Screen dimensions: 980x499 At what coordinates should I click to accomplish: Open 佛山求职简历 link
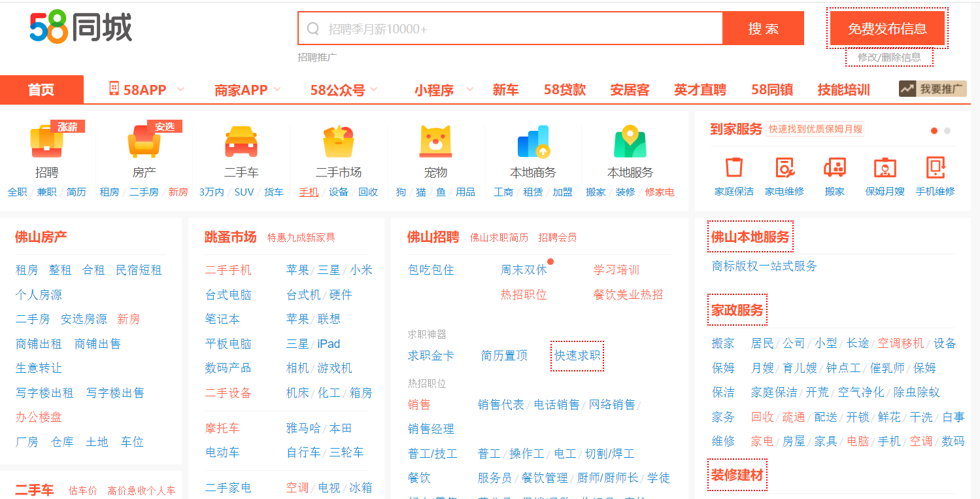499,237
